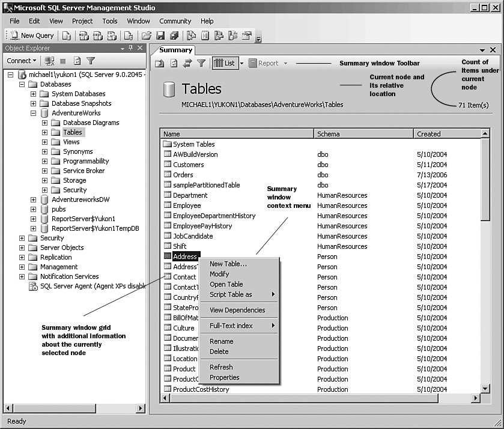Click the Summary grid scroll down arrow
The image size is (504, 429).
tap(485, 389)
